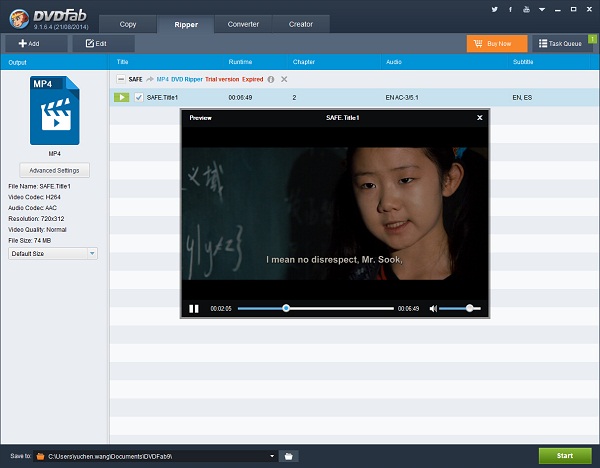Click the MP4 output profile icon

point(55,110)
